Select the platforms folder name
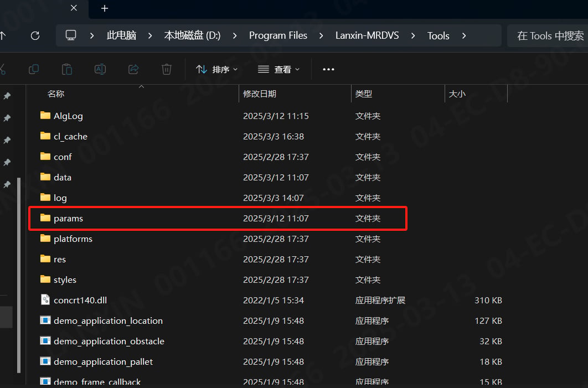This screenshot has width=588, height=388. coord(73,239)
